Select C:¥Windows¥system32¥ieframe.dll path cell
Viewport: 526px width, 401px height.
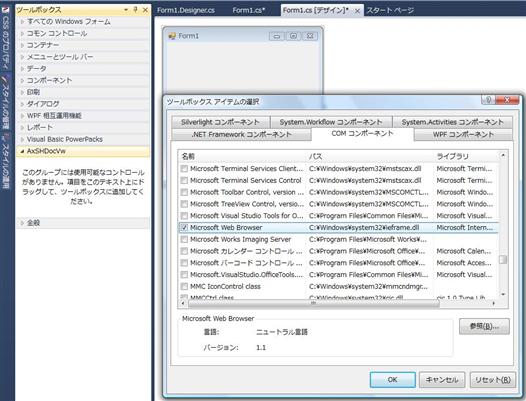pos(364,228)
